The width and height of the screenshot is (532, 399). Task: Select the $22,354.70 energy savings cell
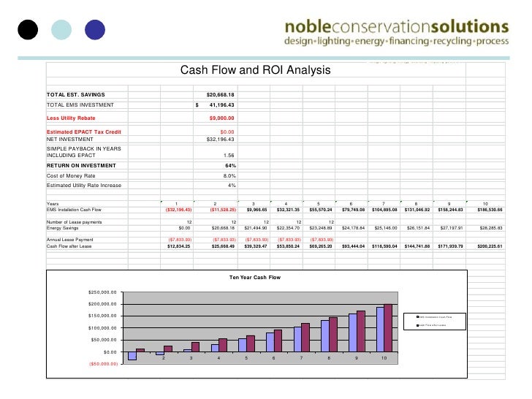(x=288, y=228)
